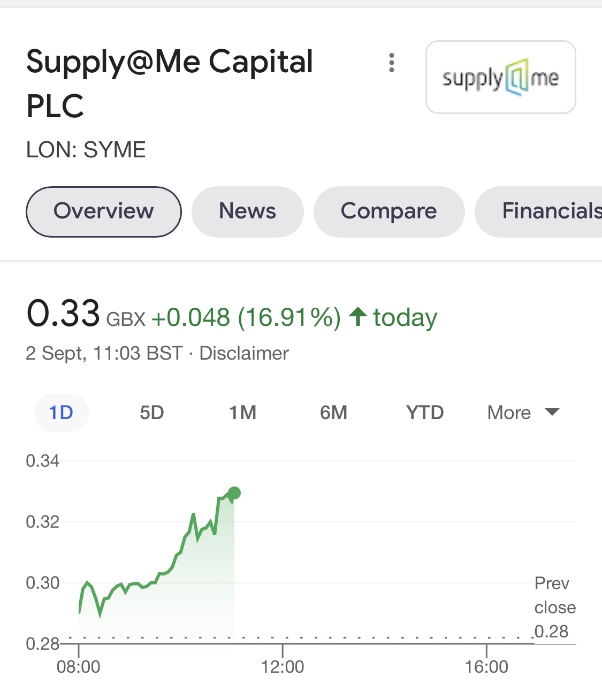Select the Overview tab
Viewport: 602px width, 700px height.
(x=104, y=211)
